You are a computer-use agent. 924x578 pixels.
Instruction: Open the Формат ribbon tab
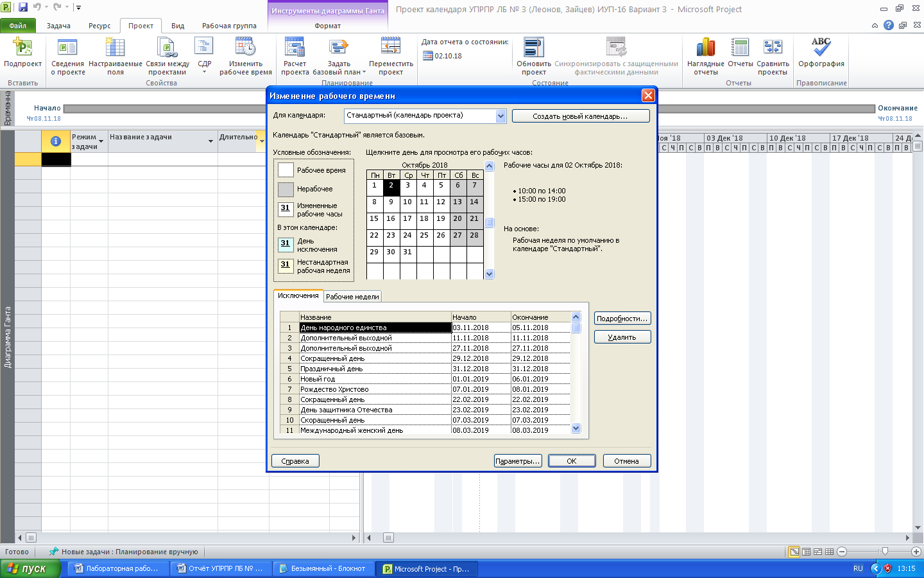click(328, 26)
